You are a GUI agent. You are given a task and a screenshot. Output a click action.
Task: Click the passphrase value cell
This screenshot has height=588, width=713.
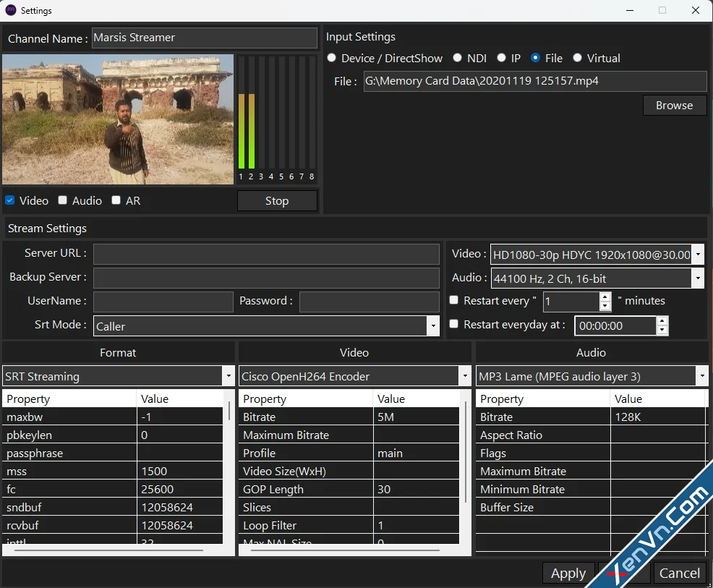point(180,453)
